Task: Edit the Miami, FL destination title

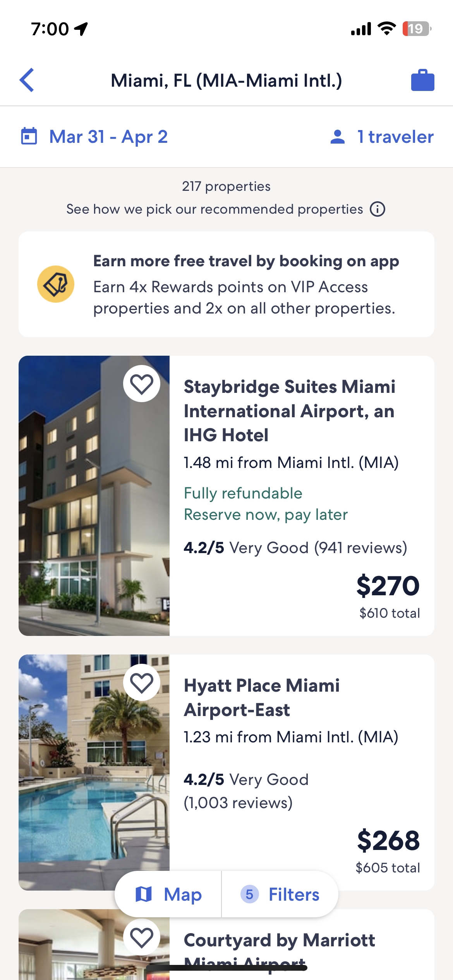Action: point(226,81)
